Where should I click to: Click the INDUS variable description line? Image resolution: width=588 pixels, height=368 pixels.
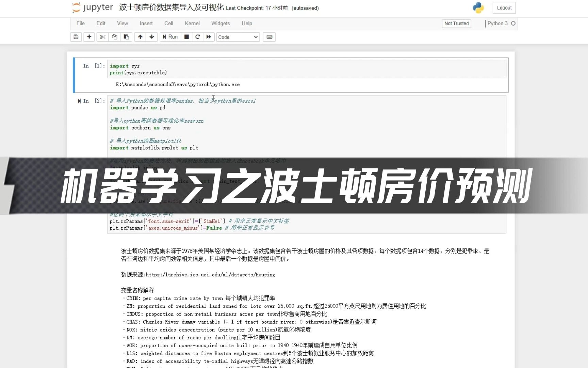(225, 314)
